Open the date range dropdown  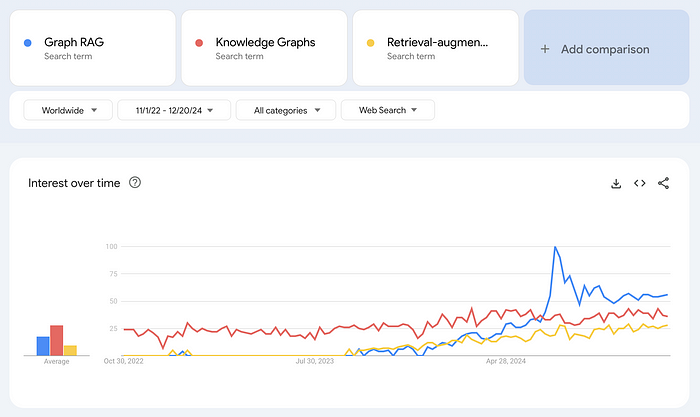(x=174, y=110)
